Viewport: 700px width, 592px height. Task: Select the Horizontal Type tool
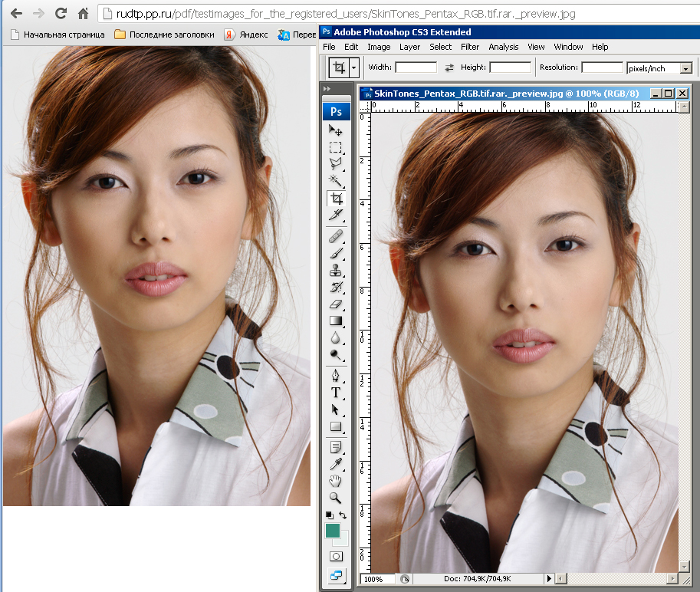(x=336, y=393)
